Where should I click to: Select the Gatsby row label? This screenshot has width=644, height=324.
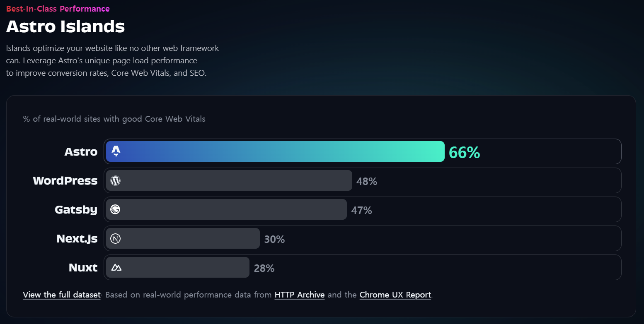[x=76, y=210]
